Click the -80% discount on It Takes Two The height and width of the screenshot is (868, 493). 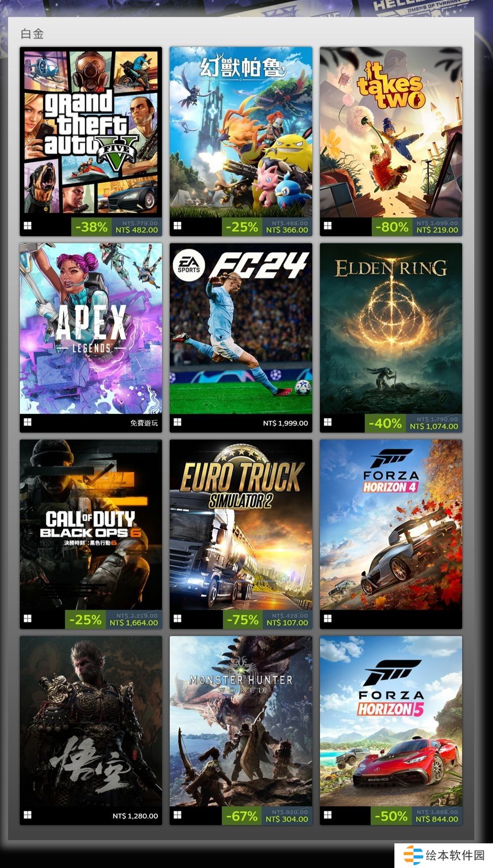pyautogui.click(x=392, y=227)
